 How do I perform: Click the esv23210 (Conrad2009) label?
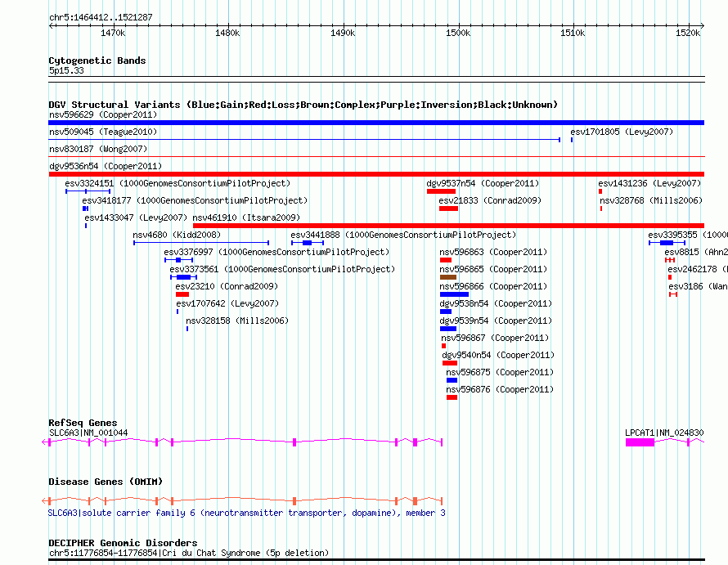227,286
